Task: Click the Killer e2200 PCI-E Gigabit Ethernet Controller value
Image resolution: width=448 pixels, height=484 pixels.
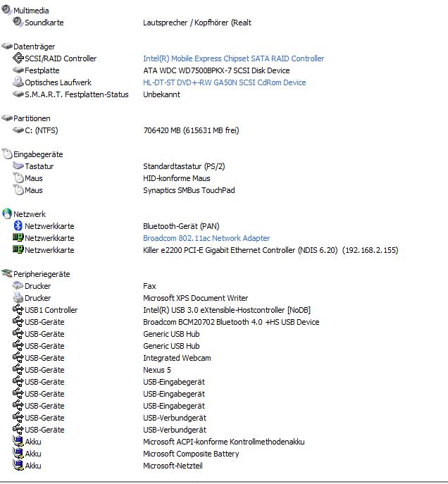Action: [270, 250]
